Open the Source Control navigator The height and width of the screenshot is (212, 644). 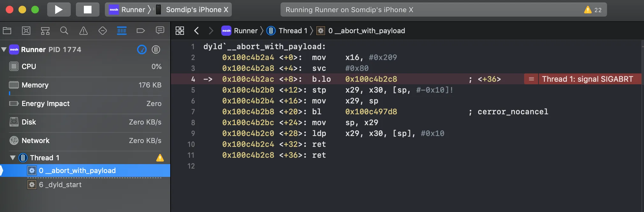[x=26, y=31]
